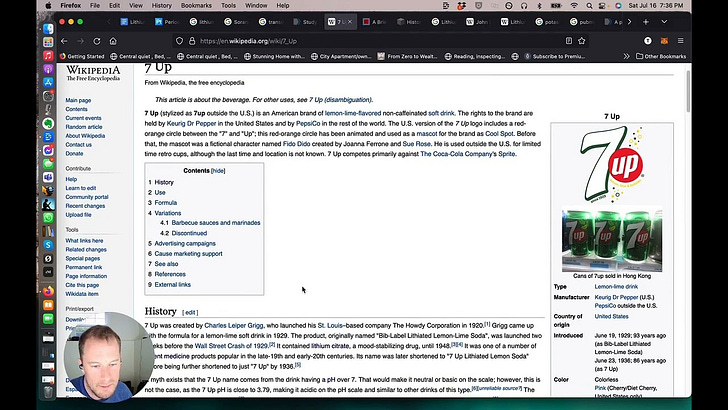The image size is (728, 410).
Task: Open the Firefox home page button
Action: 113,41
